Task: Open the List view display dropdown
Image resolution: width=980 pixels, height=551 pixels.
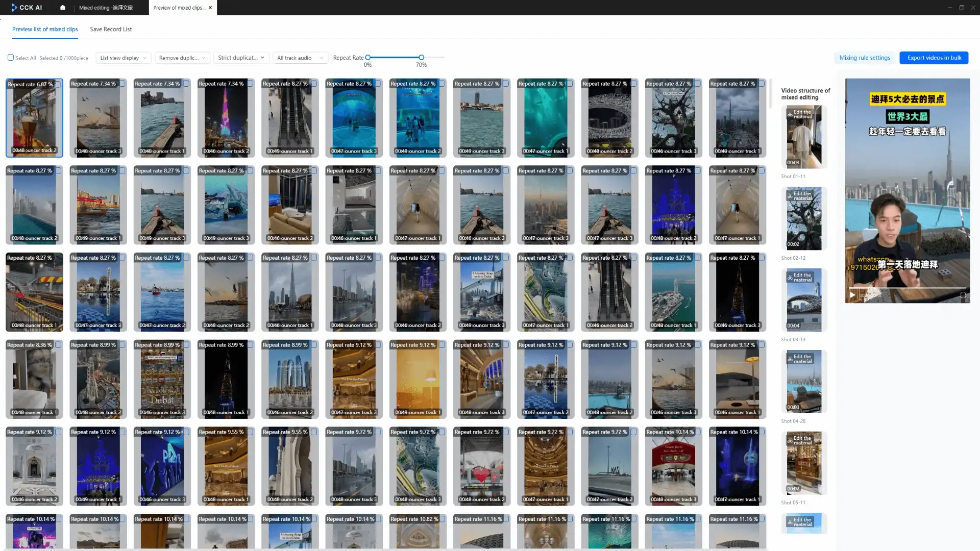Action: tap(123, 58)
